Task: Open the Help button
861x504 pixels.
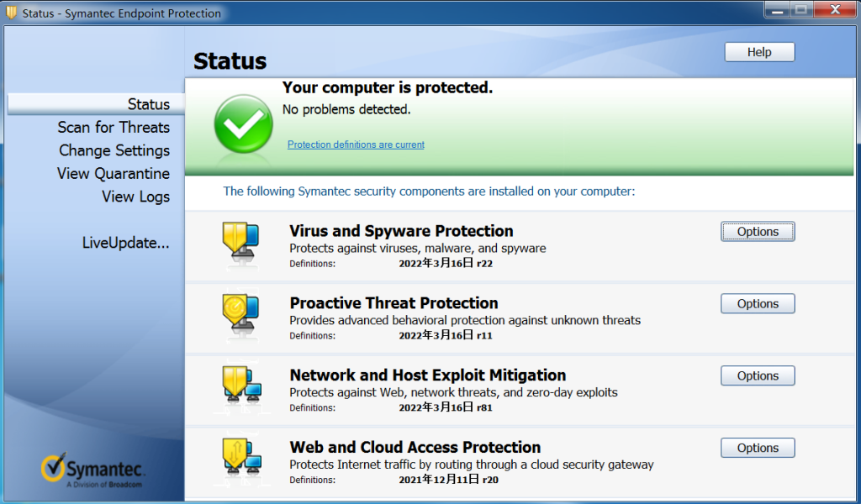Action: pyautogui.click(x=758, y=51)
